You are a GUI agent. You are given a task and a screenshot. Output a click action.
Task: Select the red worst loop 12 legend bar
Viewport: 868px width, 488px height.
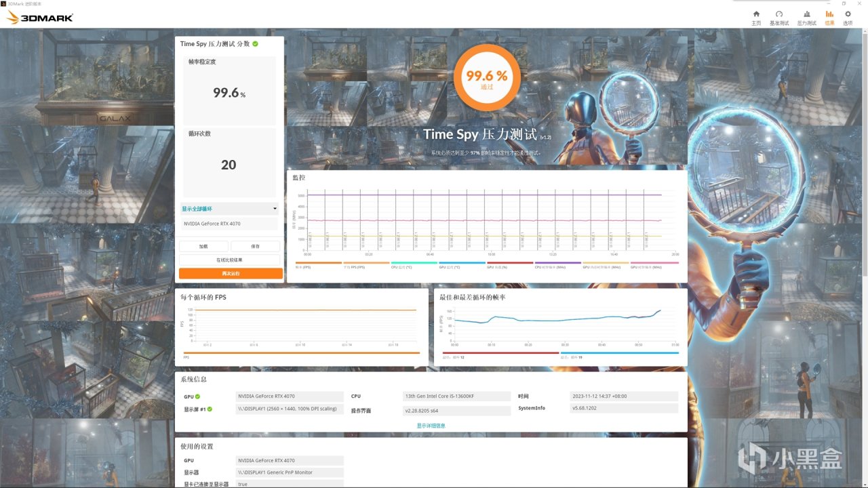[x=500, y=353]
